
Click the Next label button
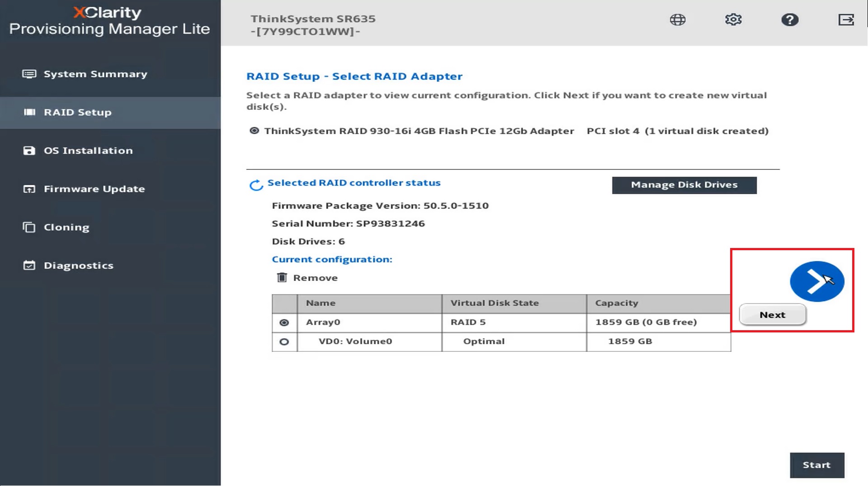[772, 315]
